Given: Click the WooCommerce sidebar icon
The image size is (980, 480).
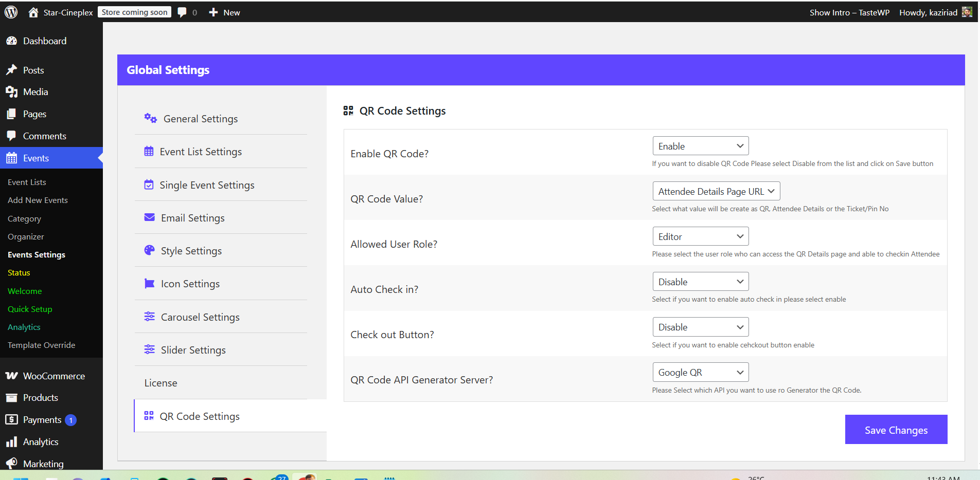Looking at the screenshot, I should 12,376.
